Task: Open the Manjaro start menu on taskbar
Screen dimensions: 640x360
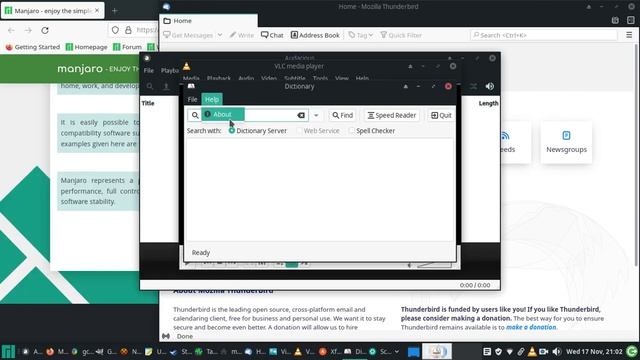Action: tap(8, 351)
